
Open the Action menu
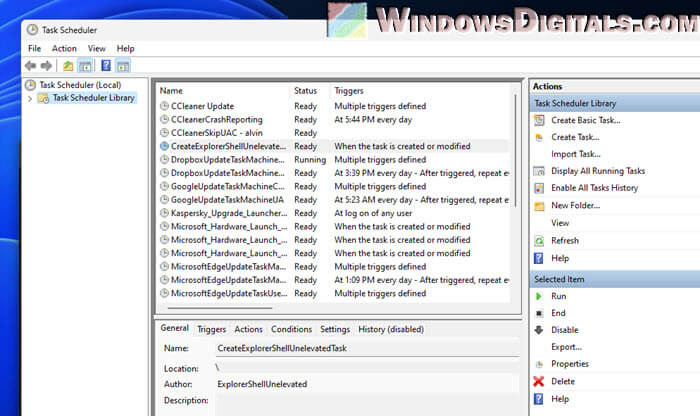[x=64, y=48]
